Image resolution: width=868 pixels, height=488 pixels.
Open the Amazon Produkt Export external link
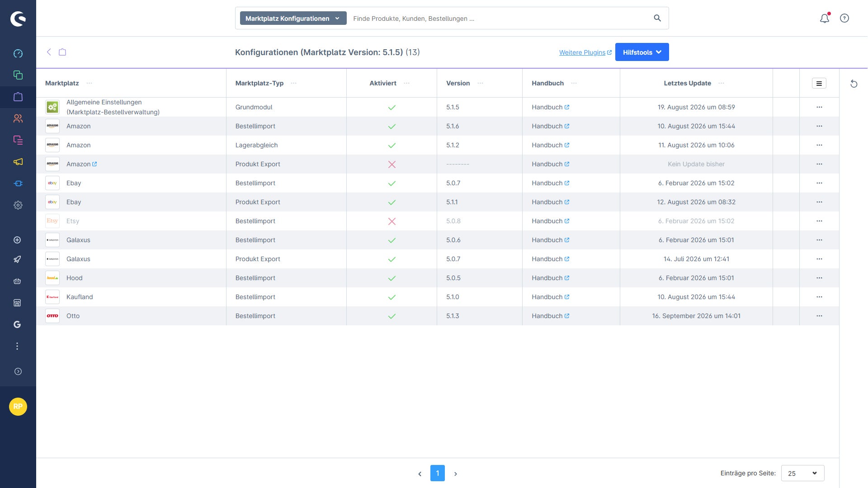[x=94, y=164]
